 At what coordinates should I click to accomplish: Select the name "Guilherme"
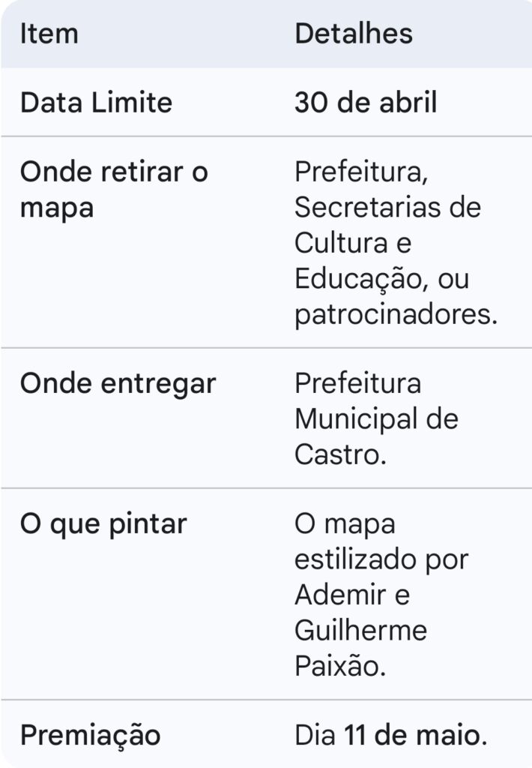click(360, 630)
